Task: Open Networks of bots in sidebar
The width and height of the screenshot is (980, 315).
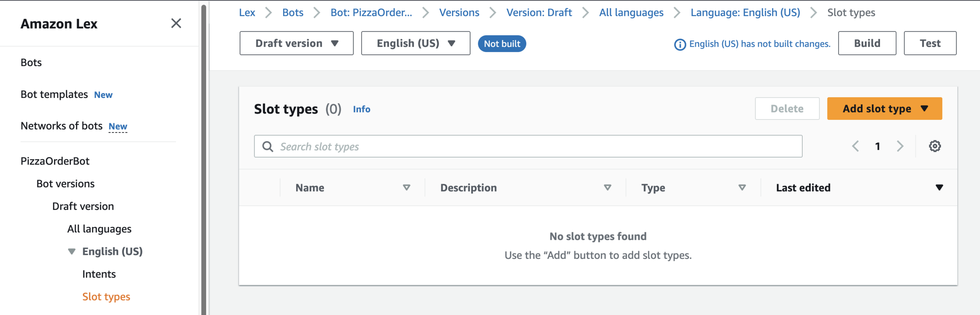Action: pos(62,126)
